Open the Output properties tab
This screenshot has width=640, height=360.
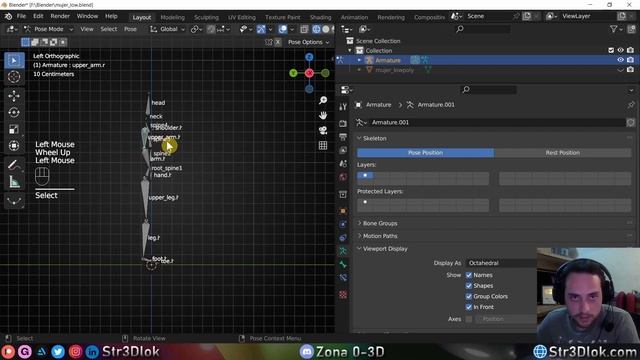343,136
